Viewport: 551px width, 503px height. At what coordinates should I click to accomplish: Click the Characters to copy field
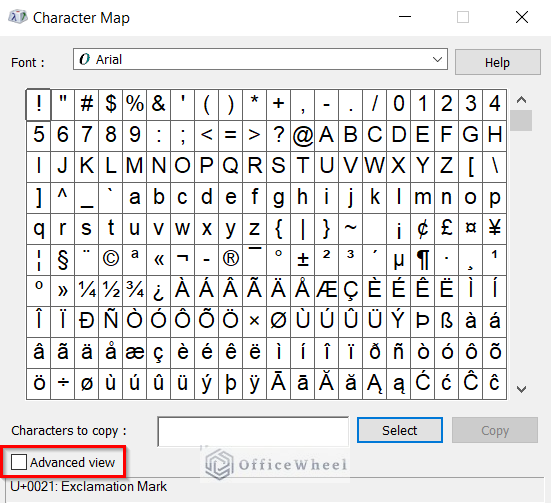(x=253, y=432)
